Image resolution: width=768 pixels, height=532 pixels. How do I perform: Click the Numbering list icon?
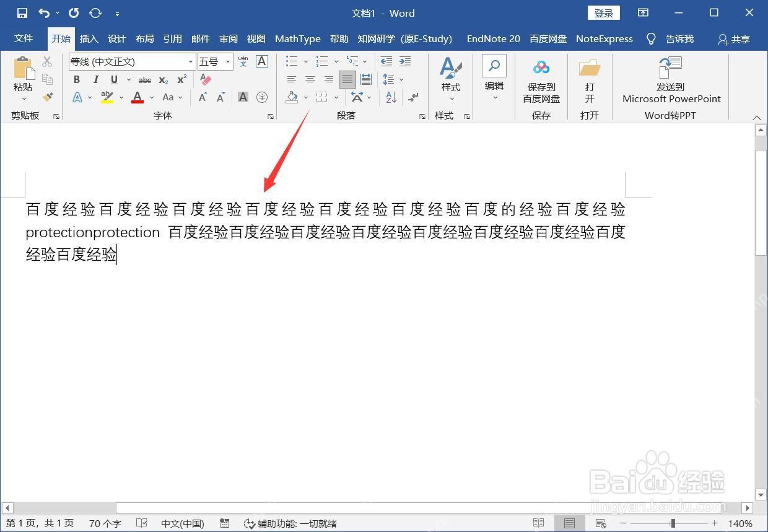[321, 61]
